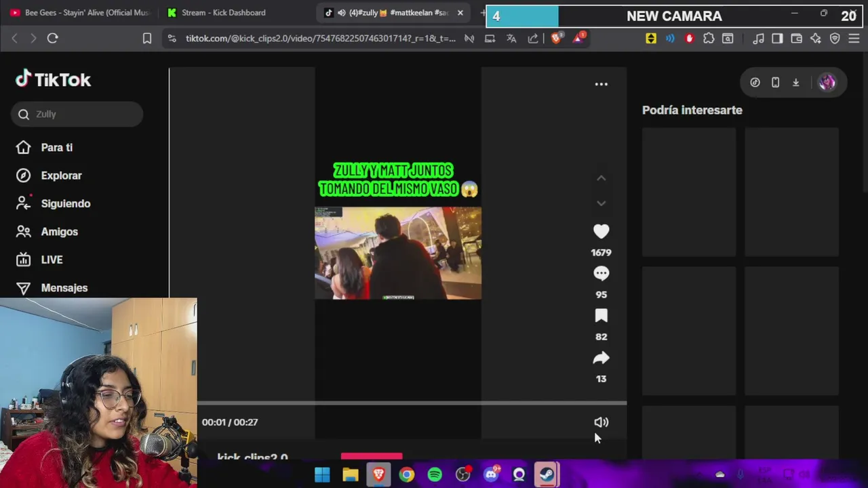Open the Brave Rewards triangle icon
868x488 pixels.
coord(578,39)
